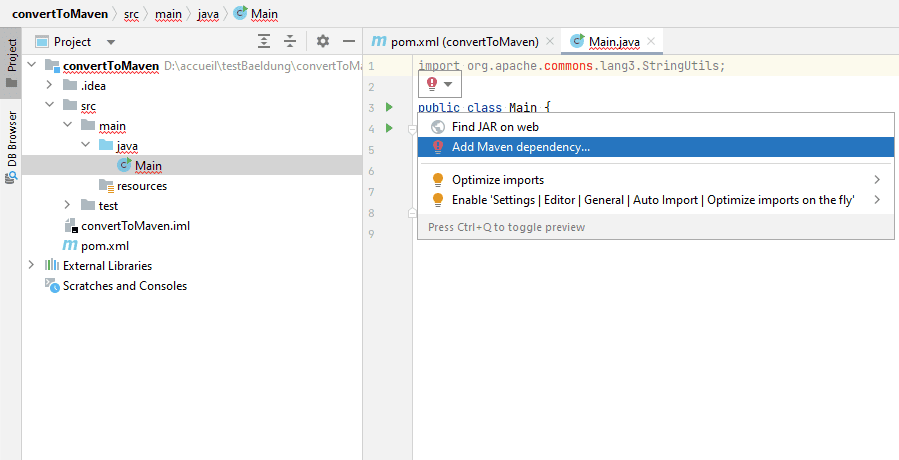Click the Maven m icon beside pom.xml in tree
This screenshot has width=899, height=460.
coord(70,246)
